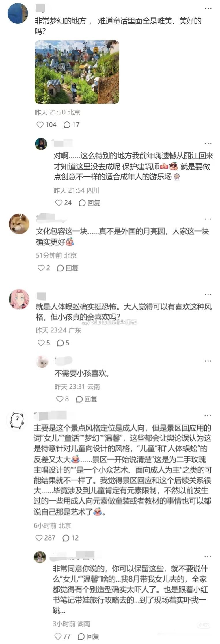This screenshot has height=644, width=220.
Task: Reply to the Hunan comment about daughter
Action: click(x=88, y=636)
